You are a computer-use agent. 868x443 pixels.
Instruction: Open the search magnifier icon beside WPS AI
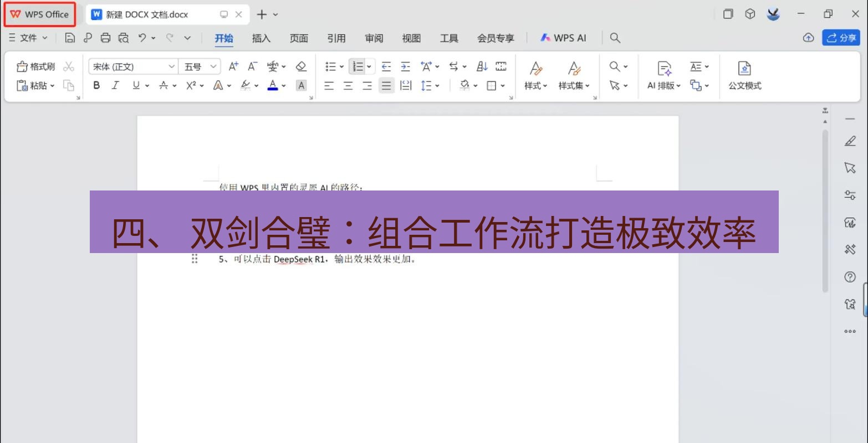point(615,38)
